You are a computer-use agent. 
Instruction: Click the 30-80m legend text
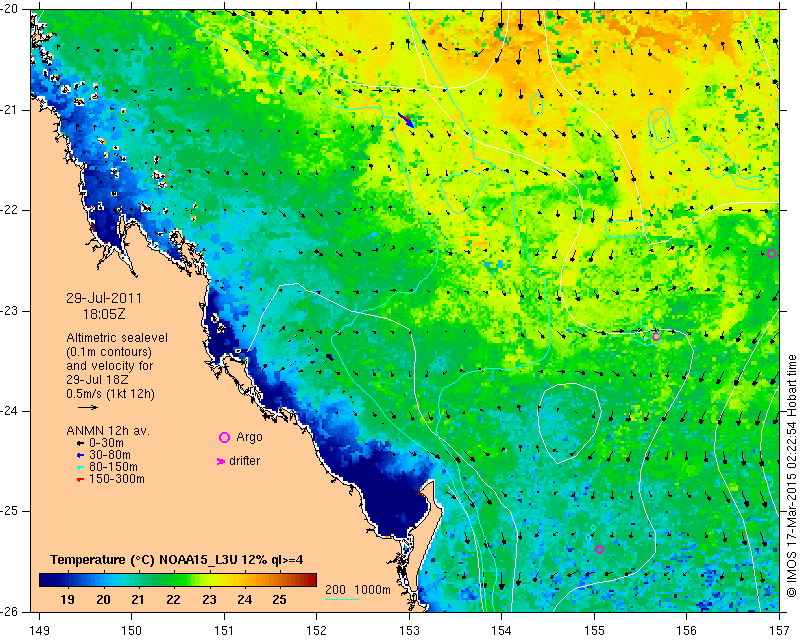click(110, 455)
